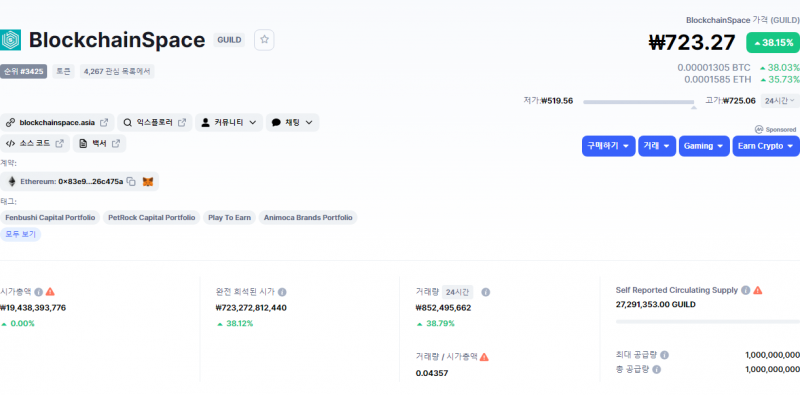Expand the 커뮤니티 dropdown

tap(229, 122)
